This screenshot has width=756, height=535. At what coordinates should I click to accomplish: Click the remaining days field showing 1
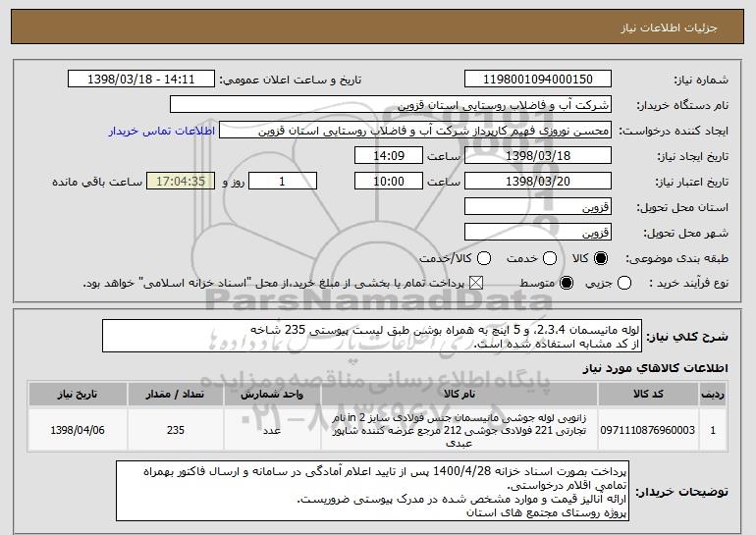click(x=283, y=182)
